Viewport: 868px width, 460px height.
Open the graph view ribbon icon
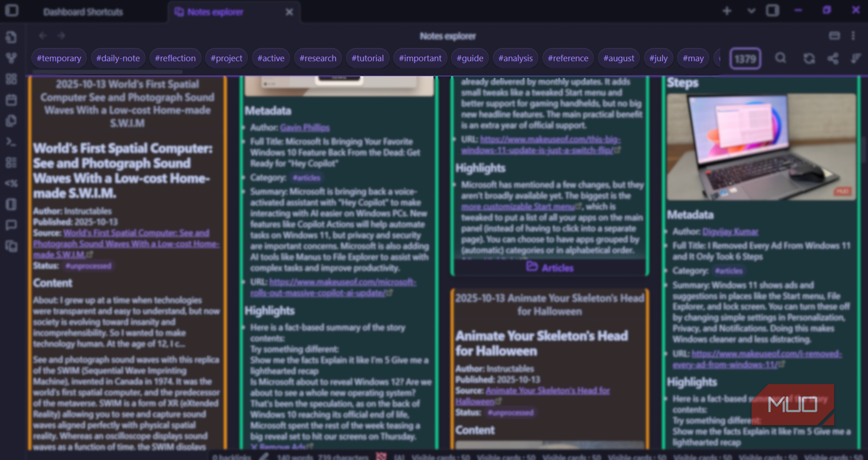pyautogui.click(x=11, y=58)
